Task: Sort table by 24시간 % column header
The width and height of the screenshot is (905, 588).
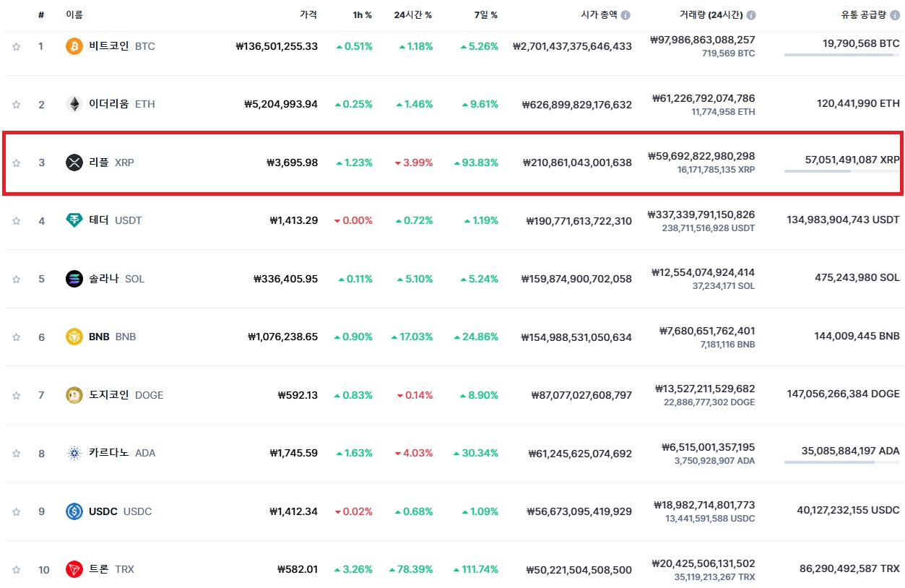Action: (x=413, y=14)
